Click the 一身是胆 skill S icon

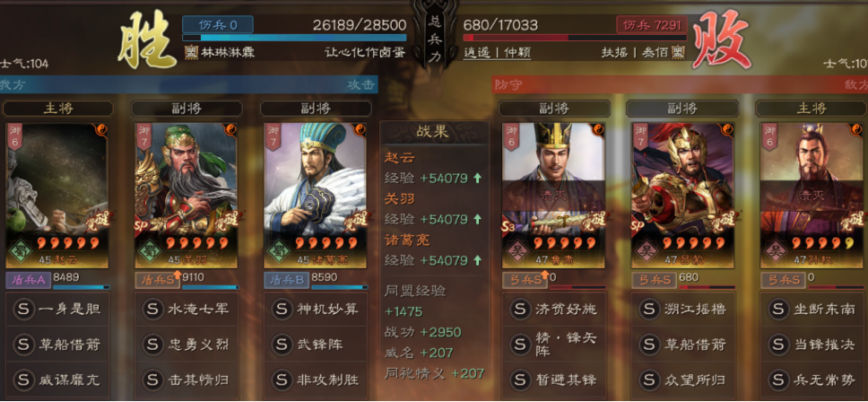pyautogui.click(x=23, y=309)
